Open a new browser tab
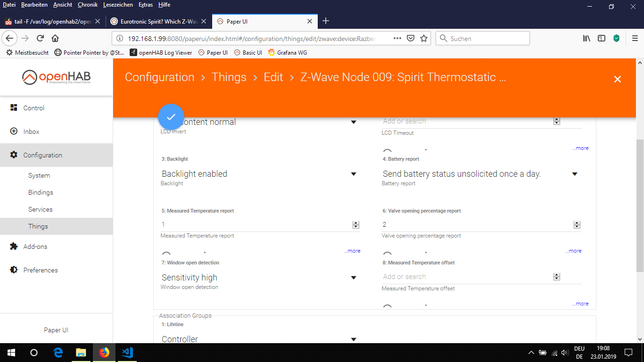 click(325, 21)
